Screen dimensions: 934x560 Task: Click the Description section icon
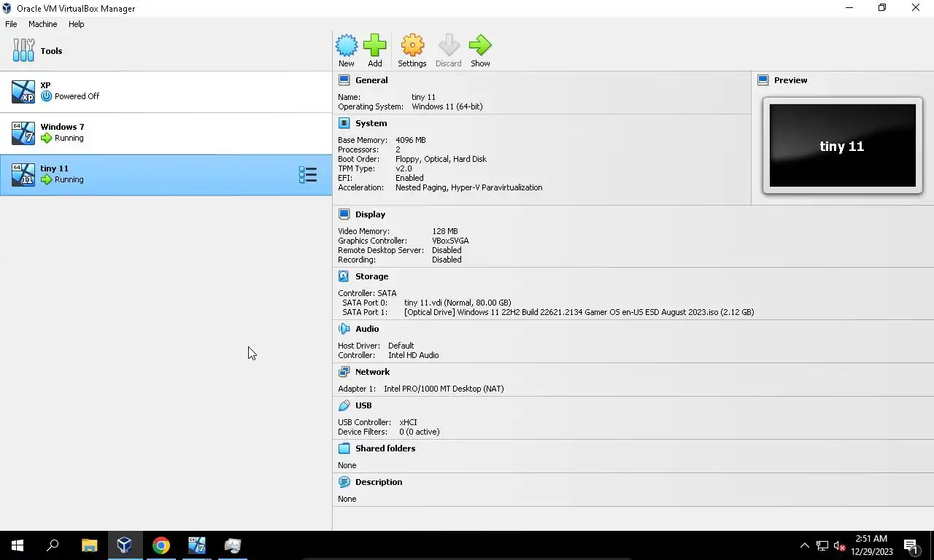[x=344, y=482]
